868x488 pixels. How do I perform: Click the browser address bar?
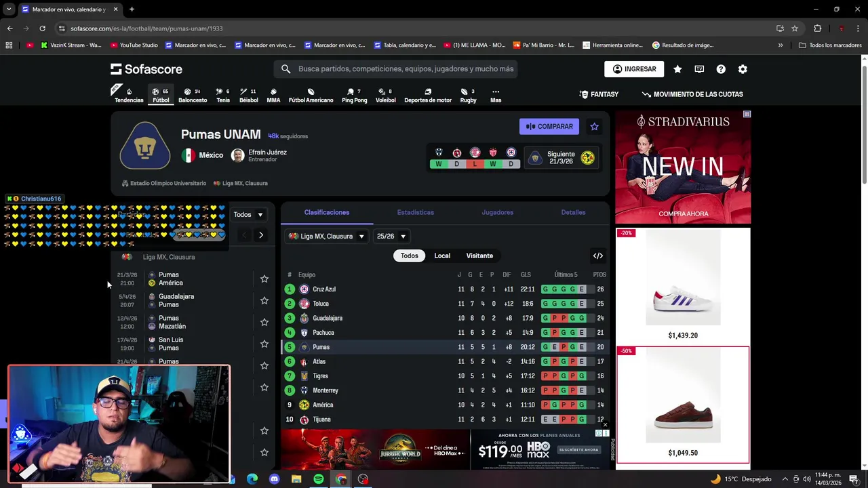pos(407,28)
